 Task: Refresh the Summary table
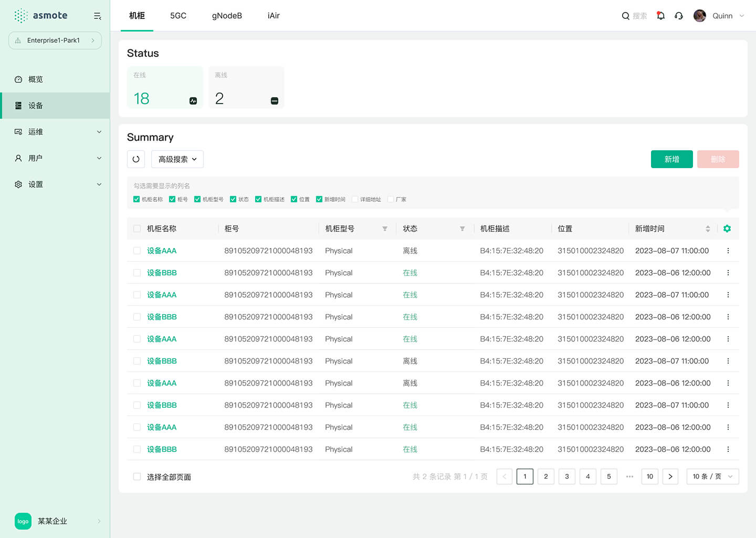[x=136, y=159]
